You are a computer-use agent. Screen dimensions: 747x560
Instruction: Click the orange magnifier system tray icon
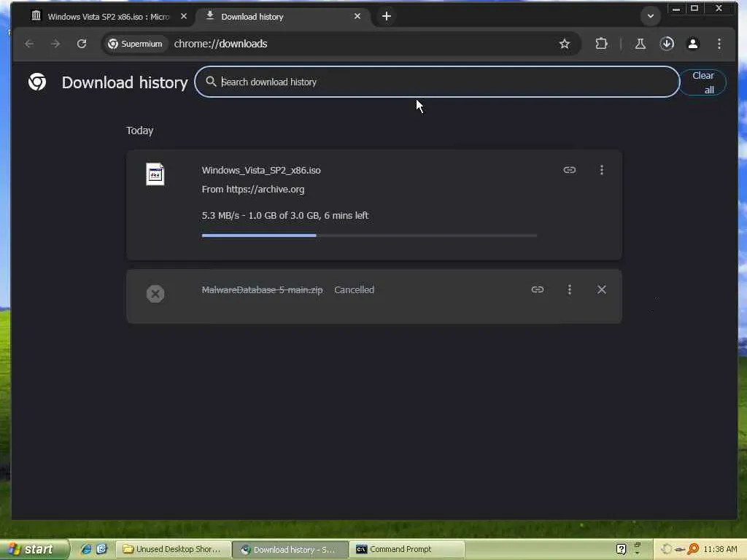pos(694,549)
